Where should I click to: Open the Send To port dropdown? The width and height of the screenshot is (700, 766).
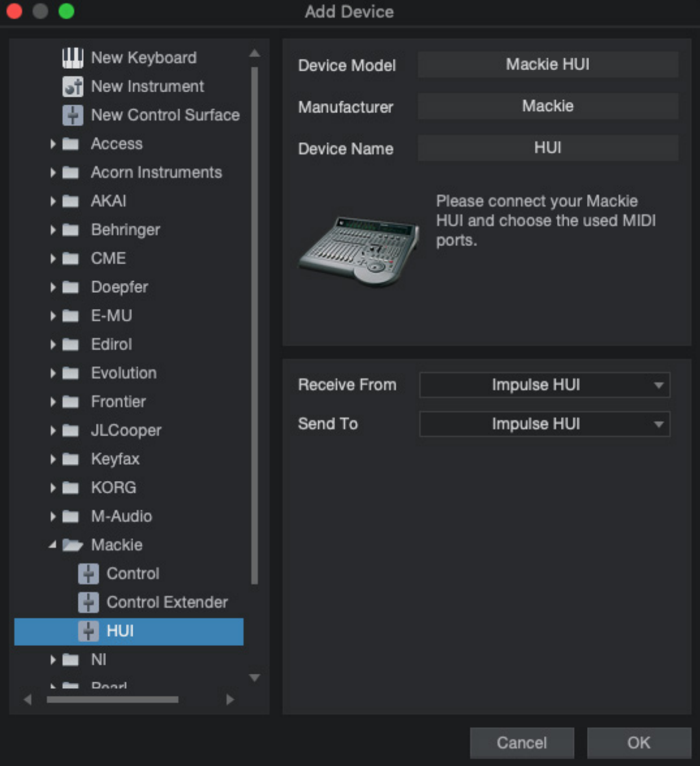[x=545, y=424]
